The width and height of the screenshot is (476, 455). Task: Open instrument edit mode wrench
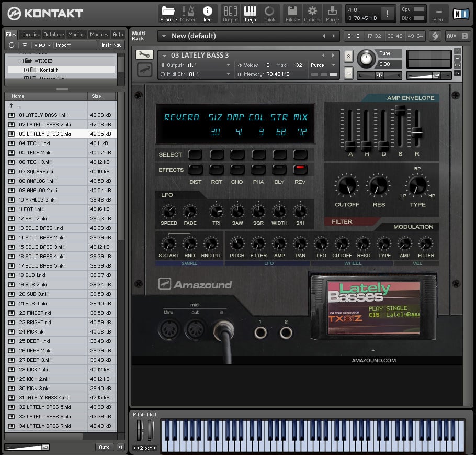click(144, 54)
